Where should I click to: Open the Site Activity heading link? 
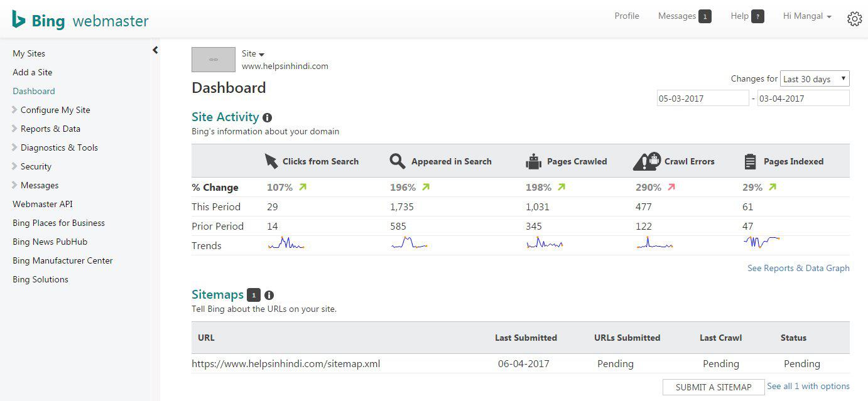pos(225,117)
